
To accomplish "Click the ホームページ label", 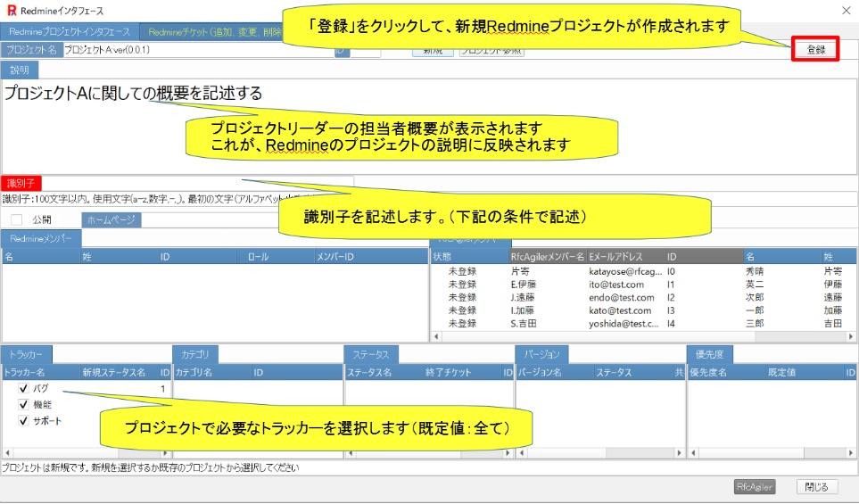I will pos(112,219).
